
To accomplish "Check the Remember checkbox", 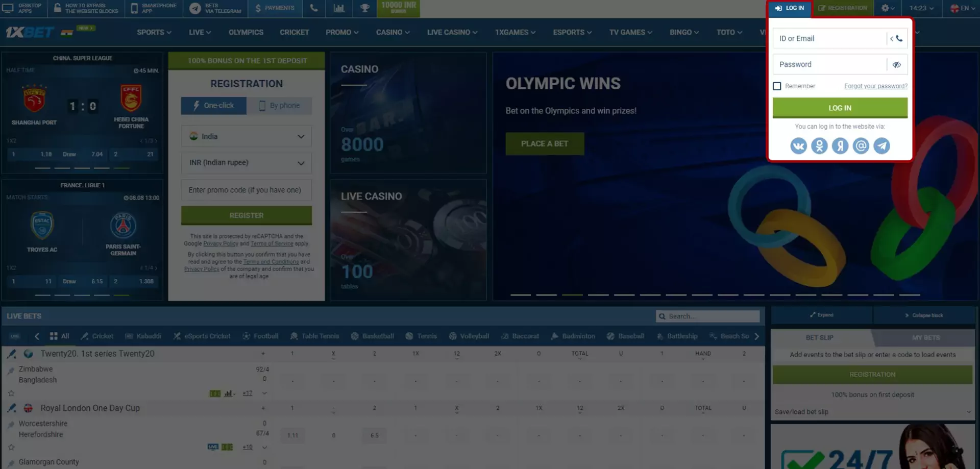I will point(777,86).
